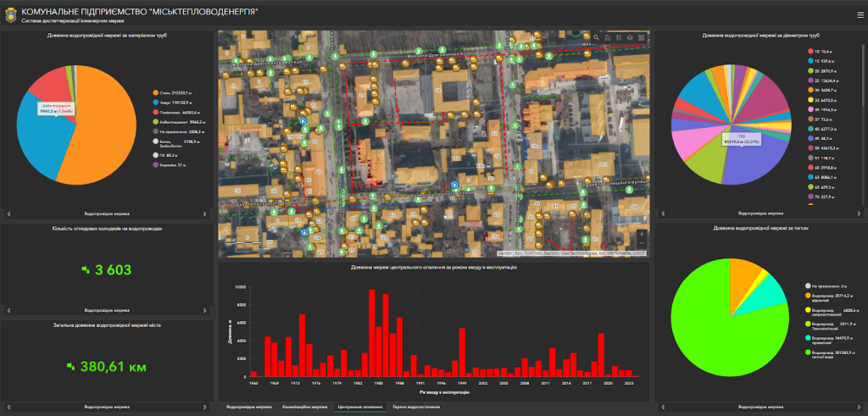Open the map legend list icon

click(619, 38)
